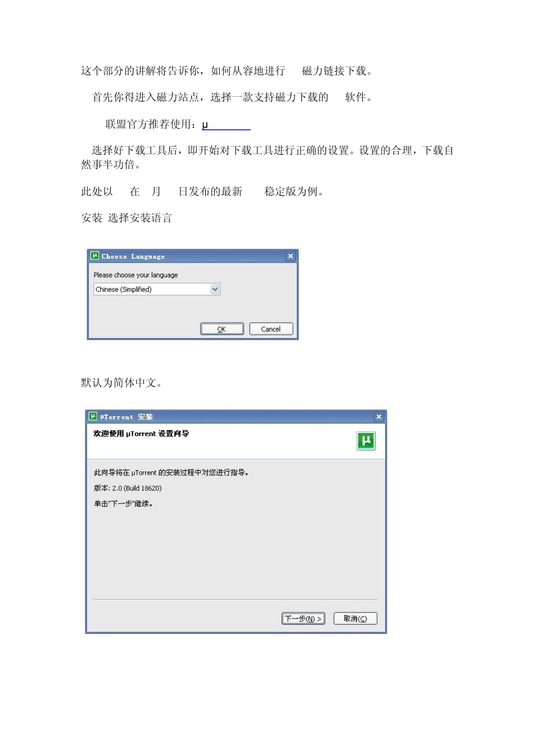Close the µTorrent 安装 installer window
This screenshot has height=756, width=534.
(x=379, y=417)
